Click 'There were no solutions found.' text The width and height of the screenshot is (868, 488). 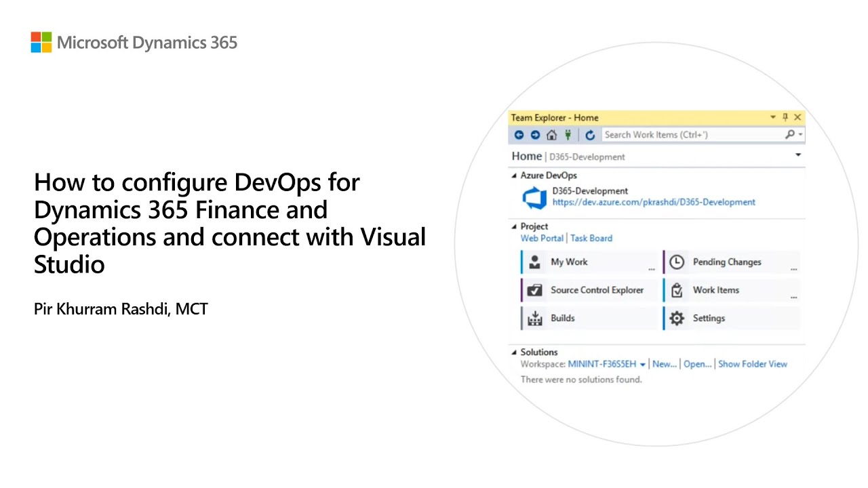coord(581,380)
